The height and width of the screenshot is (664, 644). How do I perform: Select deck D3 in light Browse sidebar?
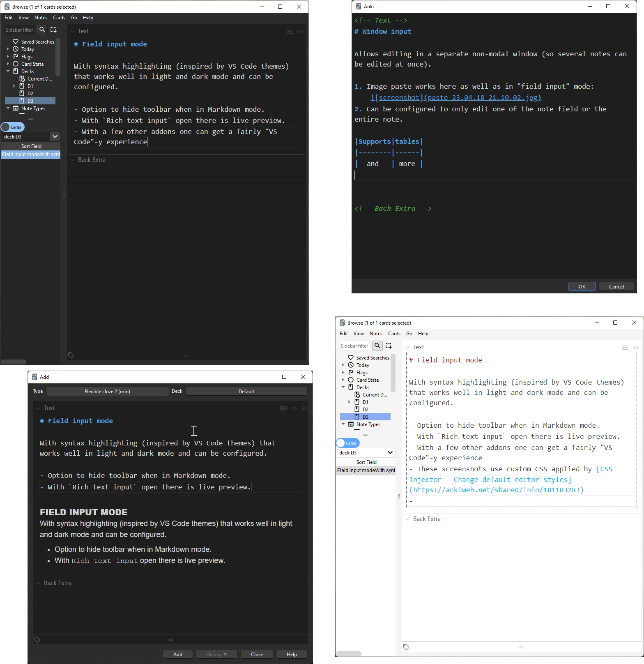coord(365,417)
